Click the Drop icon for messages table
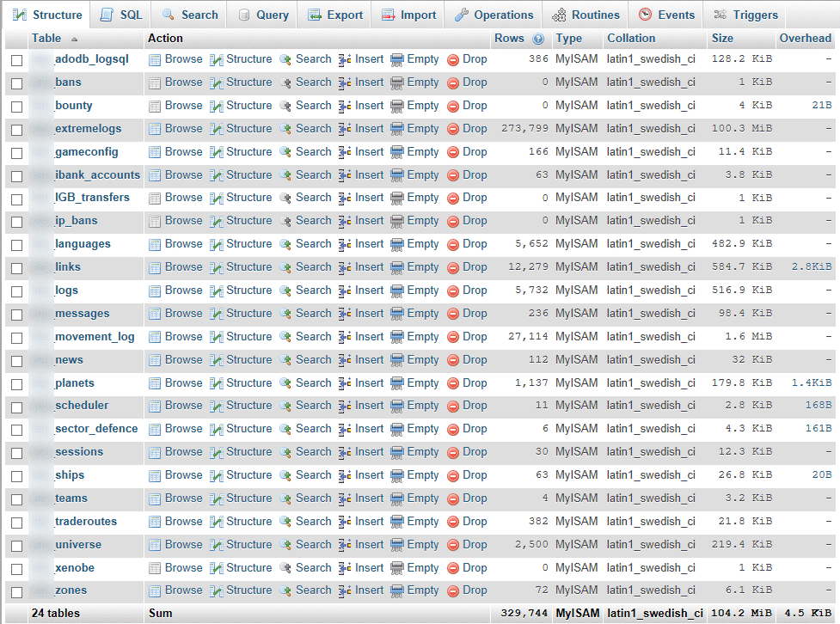This screenshot has height=624, width=840. [453, 315]
